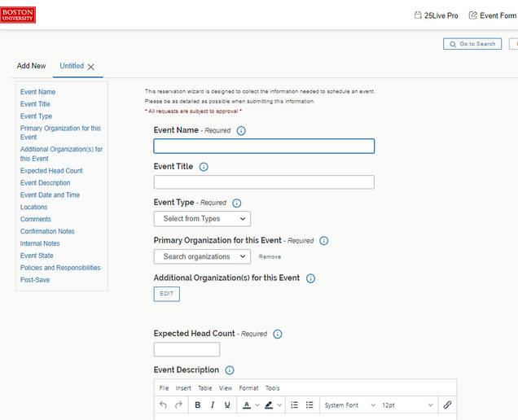This screenshot has width=518, height=420.
Task: Click the undo arrow in the editor
Action: [163, 405]
